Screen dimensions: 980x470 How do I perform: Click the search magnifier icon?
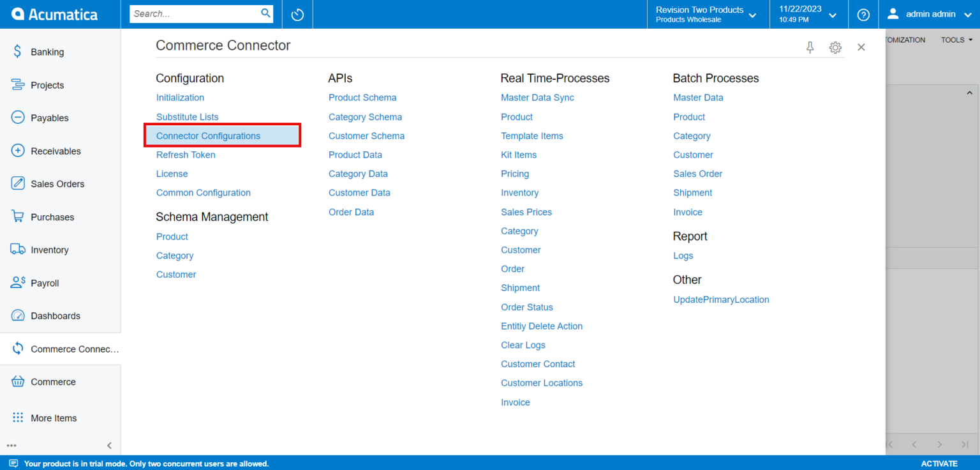click(266, 13)
